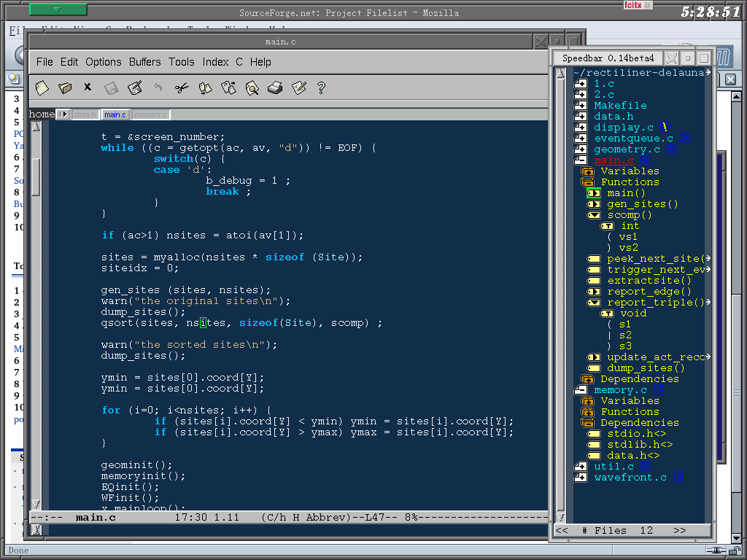Collapse the scomp() function tag

pos(594,215)
